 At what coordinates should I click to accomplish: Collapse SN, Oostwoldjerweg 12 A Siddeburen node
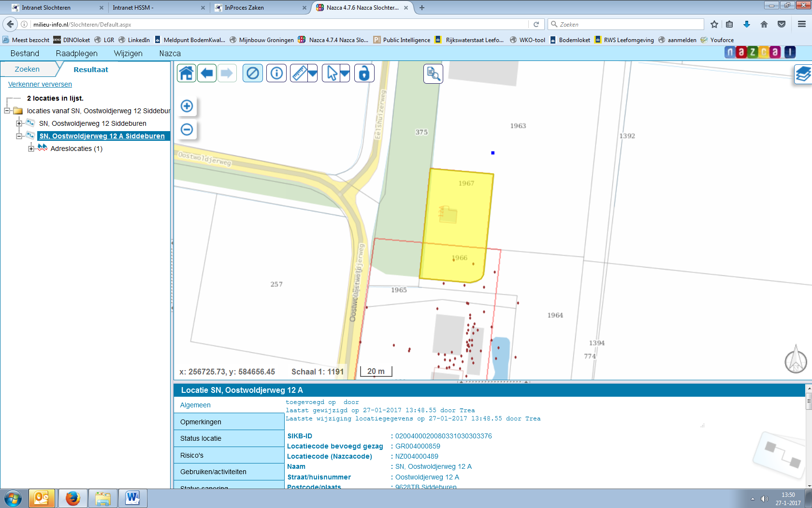click(x=19, y=136)
